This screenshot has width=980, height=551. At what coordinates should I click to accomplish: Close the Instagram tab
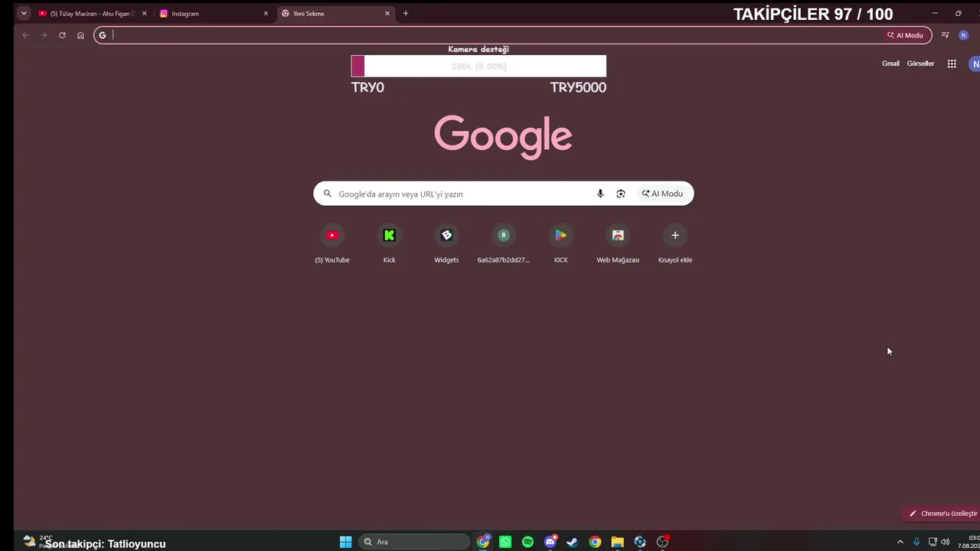click(x=266, y=13)
